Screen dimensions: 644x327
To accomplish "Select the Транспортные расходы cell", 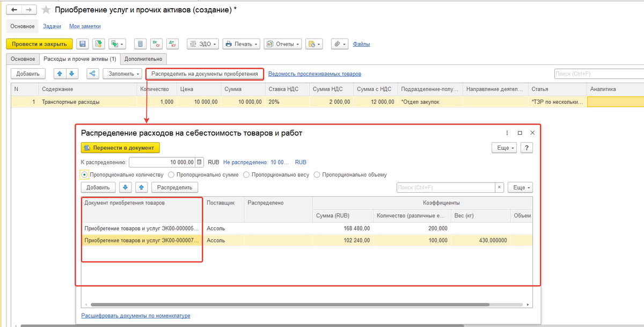I will coord(88,101).
